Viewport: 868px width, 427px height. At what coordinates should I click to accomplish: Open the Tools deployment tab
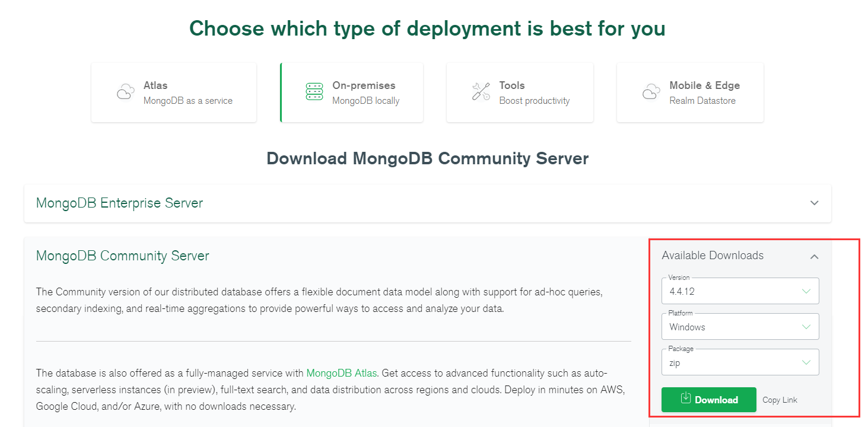click(520, 93)
